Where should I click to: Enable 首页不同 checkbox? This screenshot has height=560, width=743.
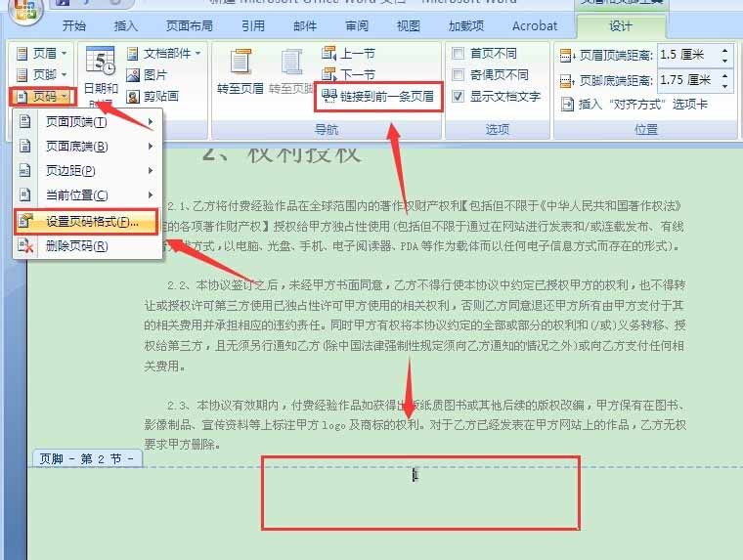tap(458, 53)
